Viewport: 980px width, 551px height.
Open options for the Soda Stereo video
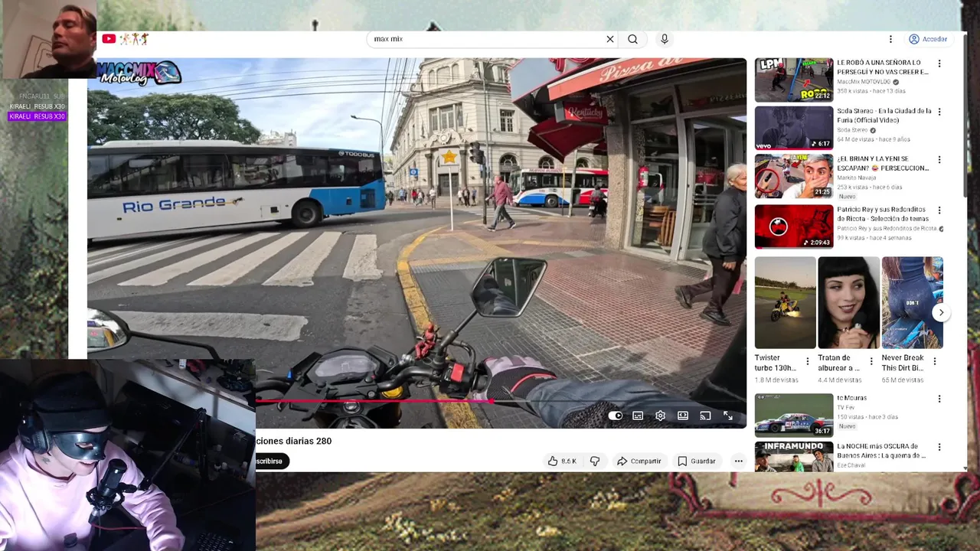pyautogui.click(x=939, y=112)
